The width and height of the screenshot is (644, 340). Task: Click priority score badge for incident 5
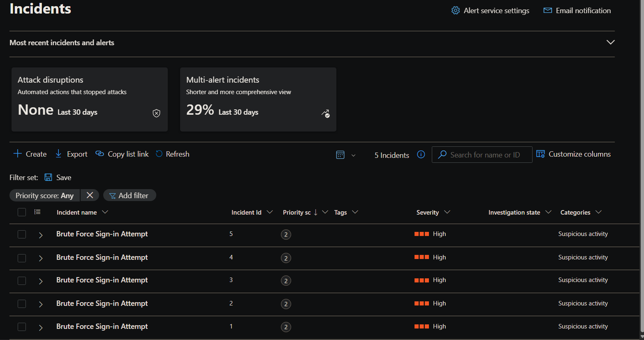point(286,235)
